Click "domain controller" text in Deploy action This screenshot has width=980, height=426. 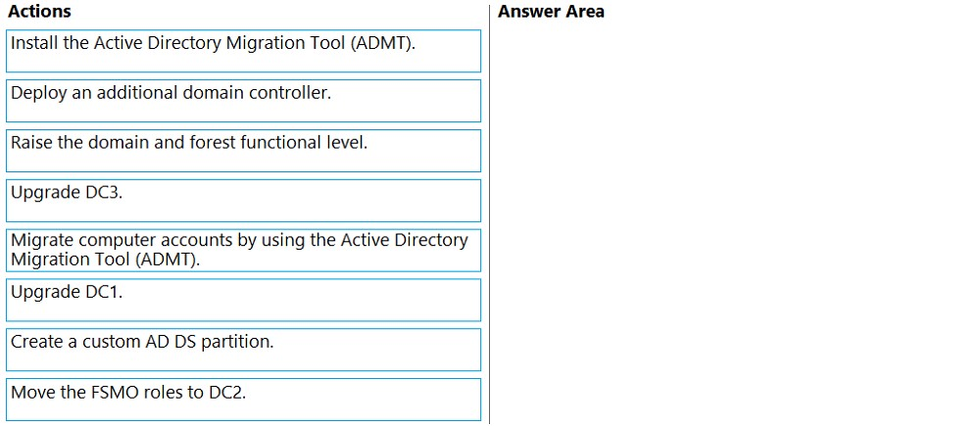pos(256,94)
